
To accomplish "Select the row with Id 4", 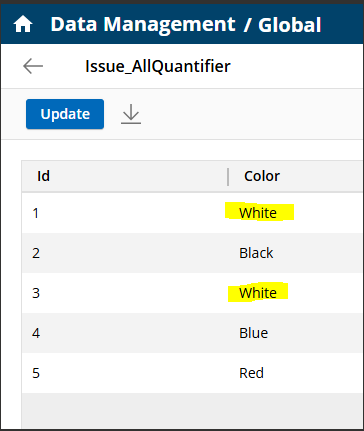I will pos(193,333).
